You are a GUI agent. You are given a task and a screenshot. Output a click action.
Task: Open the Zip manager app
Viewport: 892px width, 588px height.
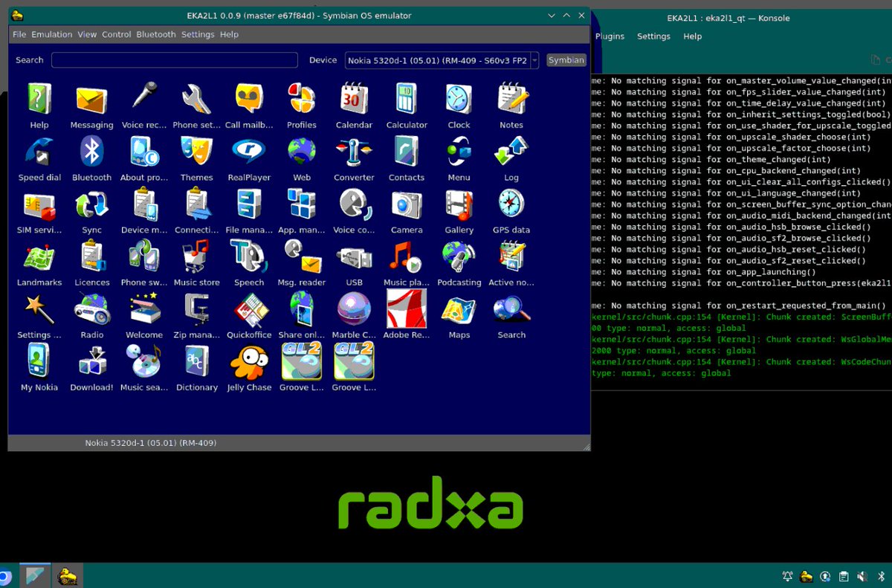[197, 310]
